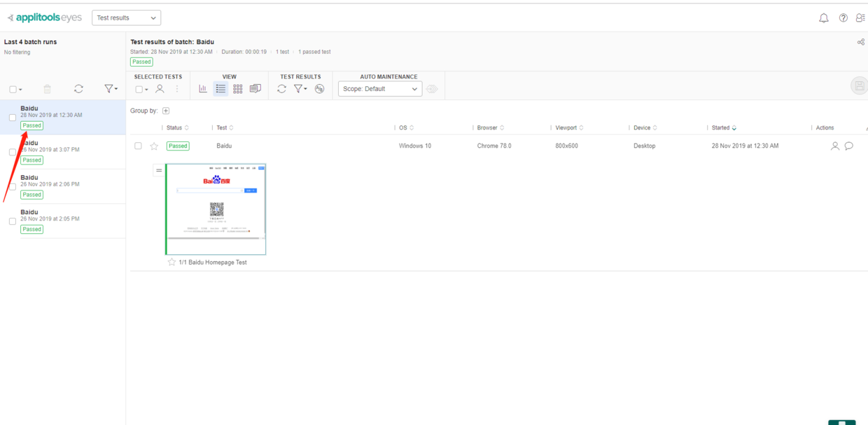Click the A/B compare icon
This screenshot has width=868, height=425.
pyautogui.click(x=320, y=89)
